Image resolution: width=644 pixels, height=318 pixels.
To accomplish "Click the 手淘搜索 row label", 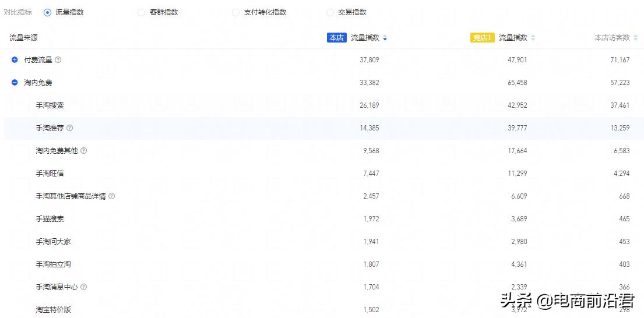I will point(50,105).
